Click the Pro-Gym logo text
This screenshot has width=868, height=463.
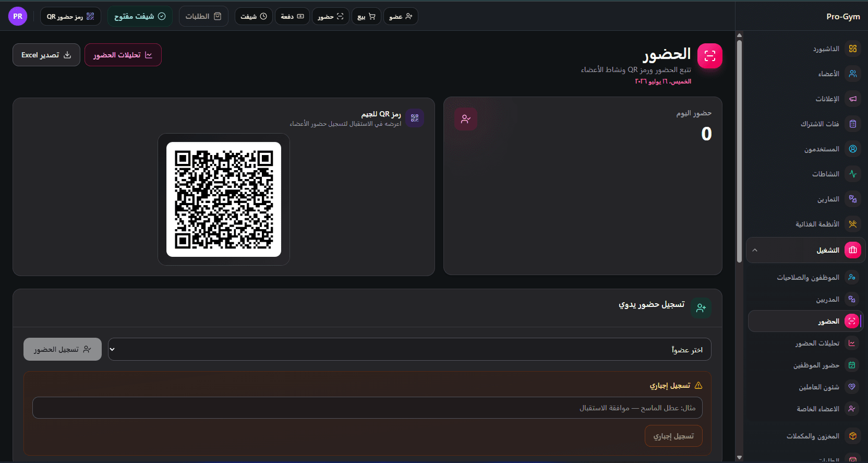point(843,16)
